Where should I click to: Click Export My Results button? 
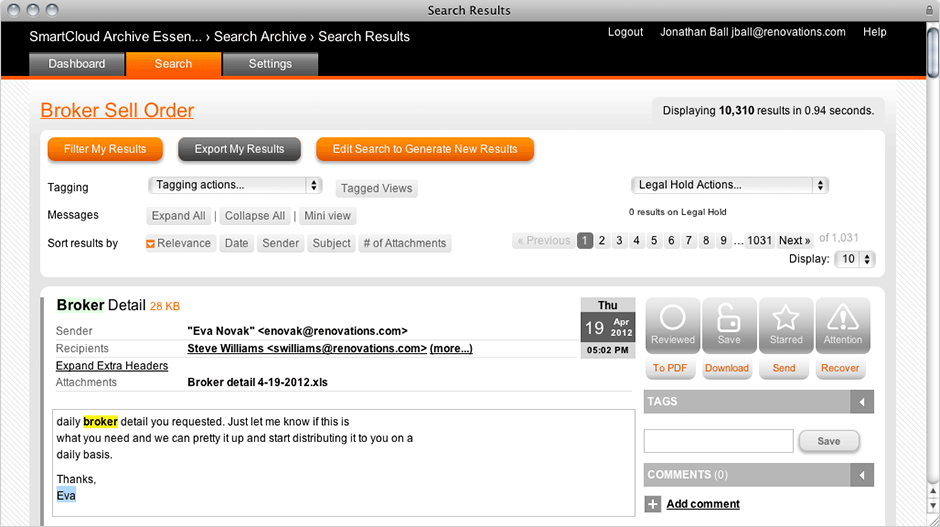[239, 149]
